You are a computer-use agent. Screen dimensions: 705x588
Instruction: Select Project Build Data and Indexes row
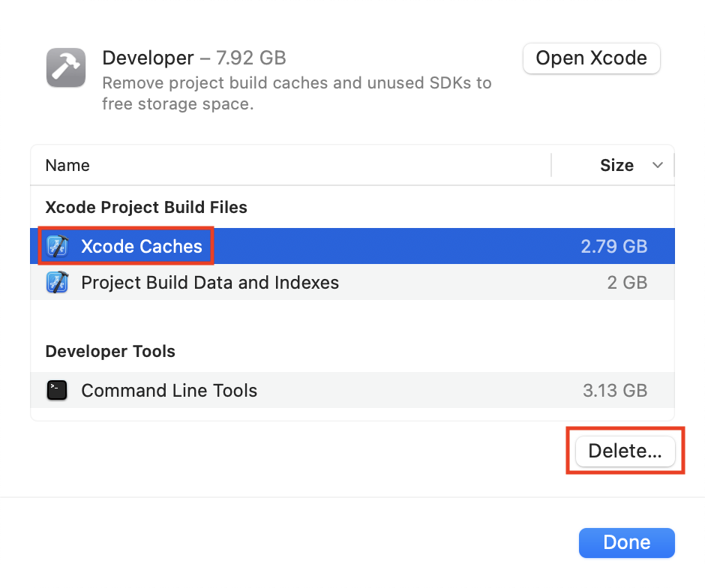tap(352, 282)
